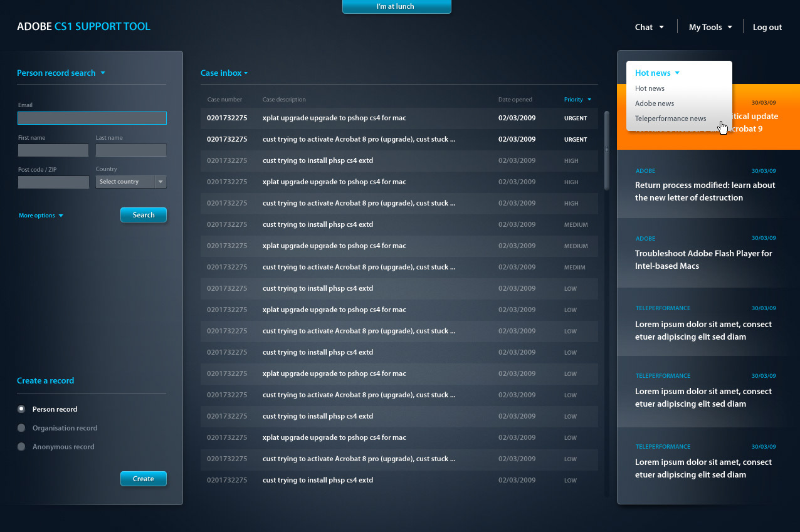Expand the Person record search dropdown
This screenshot has width=800, height=532.
(61, 73)
